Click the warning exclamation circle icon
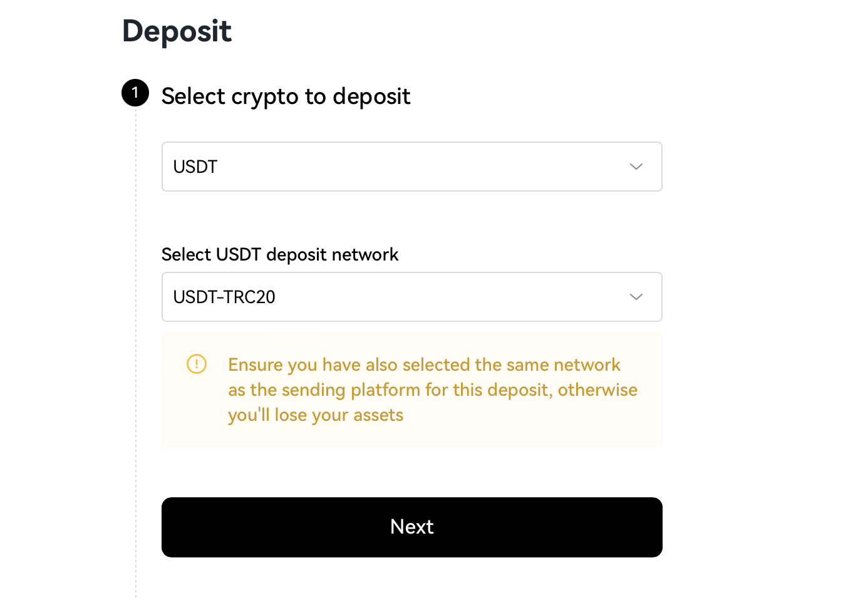868x600 pixels. pyautogui.click(x=196, y=364)
